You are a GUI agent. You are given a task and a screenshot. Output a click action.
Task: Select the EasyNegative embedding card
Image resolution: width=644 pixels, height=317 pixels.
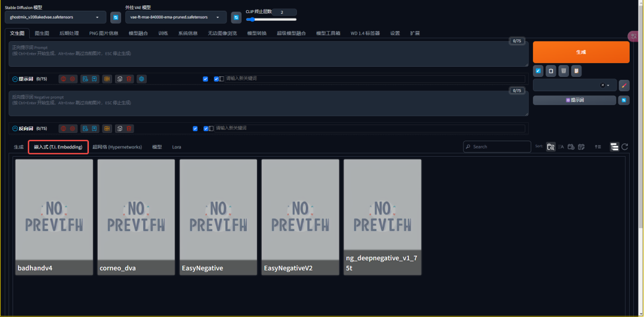218,217
